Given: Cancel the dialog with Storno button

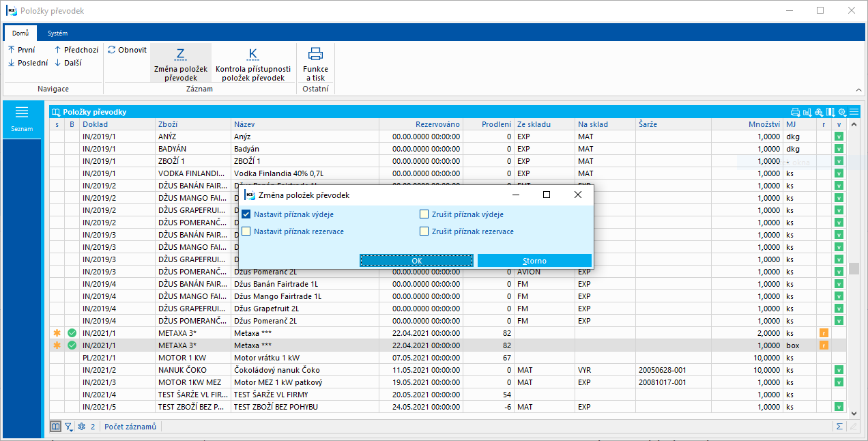Looking at the screenshot, I should pyautogui.click(x=534, y=261).
